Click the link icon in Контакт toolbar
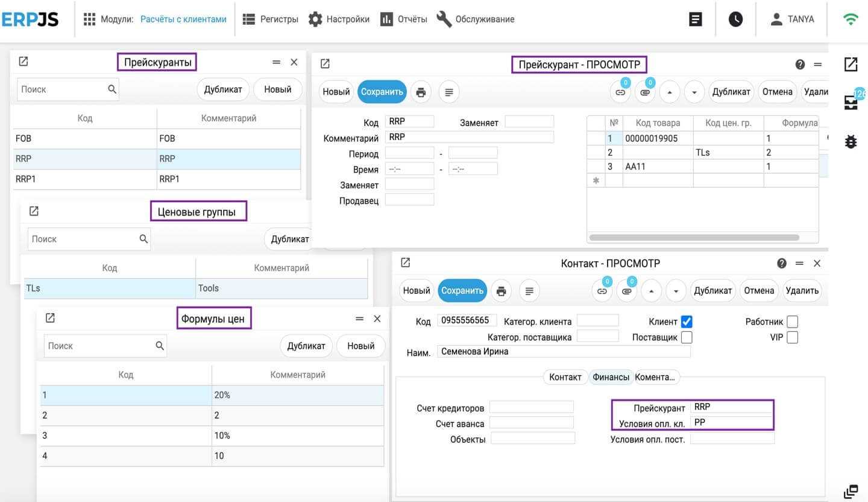The width and height of the screenshot is (868, 502). [x=602, y=291]
